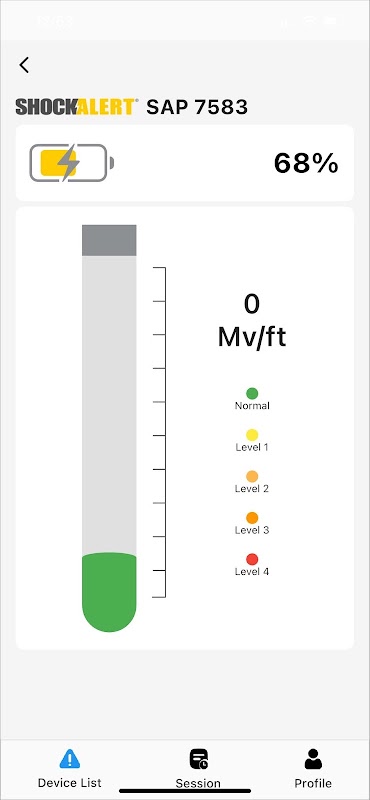Select the orange Level 3 dot
The width and height of the screenshot is (370, 800).
(x=252, y=518)
